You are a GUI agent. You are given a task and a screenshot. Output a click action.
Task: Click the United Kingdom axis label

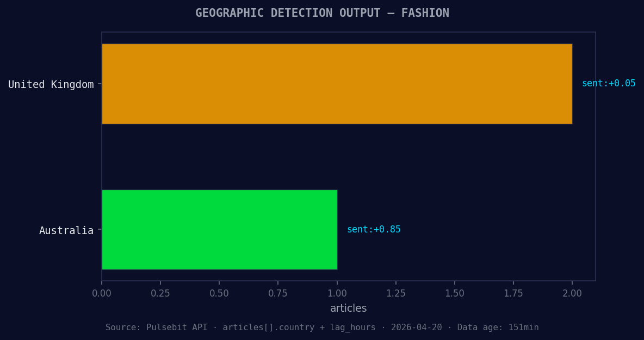click(51, 84)
